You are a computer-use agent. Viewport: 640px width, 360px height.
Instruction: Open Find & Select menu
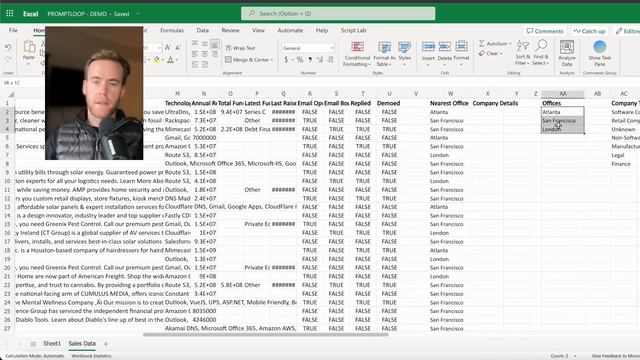coord(541,53)
